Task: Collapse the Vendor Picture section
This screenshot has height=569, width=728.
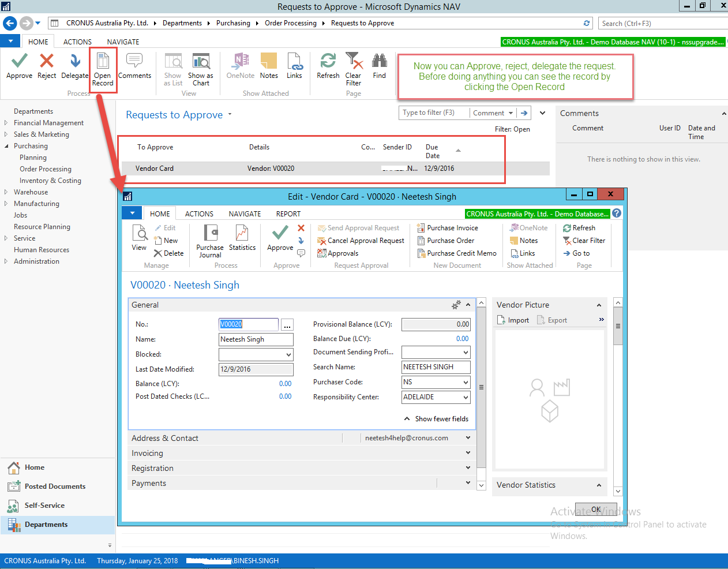Action: pos(598,305)
